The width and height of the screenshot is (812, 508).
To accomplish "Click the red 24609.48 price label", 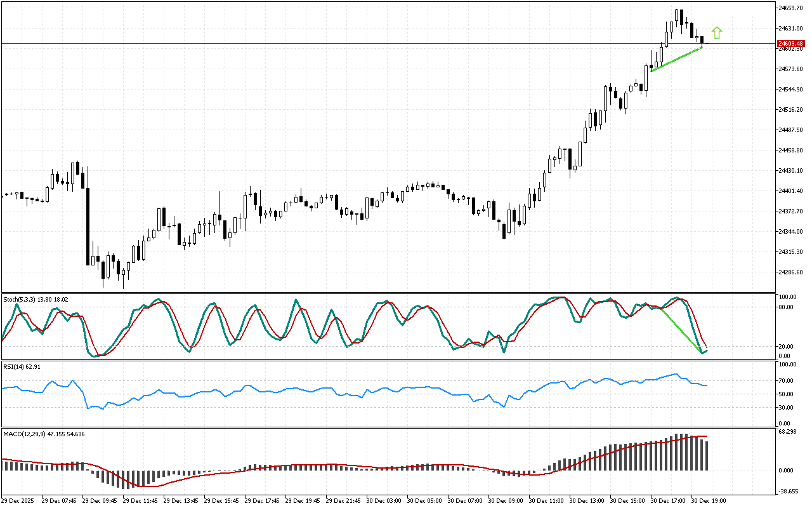I will click(x=789, y=44).
